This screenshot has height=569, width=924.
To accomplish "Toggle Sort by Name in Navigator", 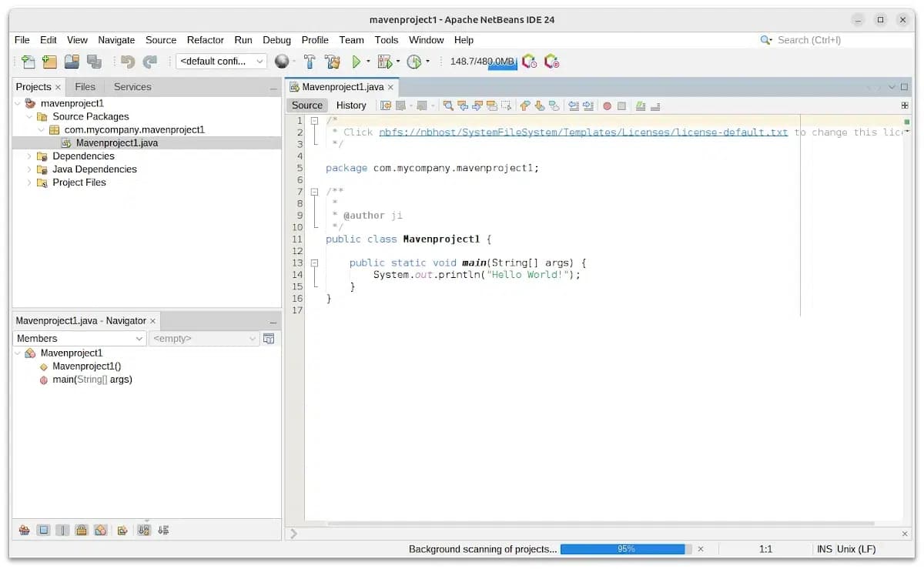I will (144, 530).
